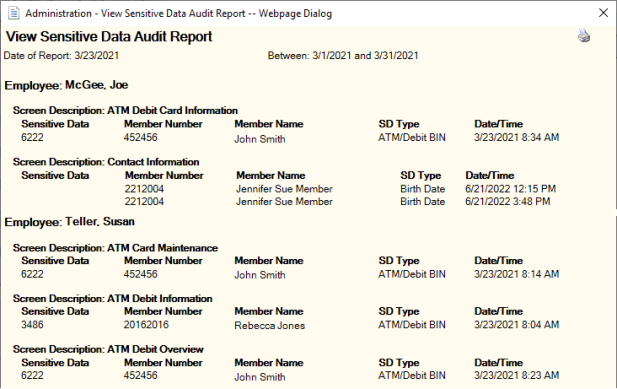The width and height of the screenshot is (617, 389).
Task: Click ATM/Debit BIN in the 8:34 AM row
Action: [x=412, y=137]
